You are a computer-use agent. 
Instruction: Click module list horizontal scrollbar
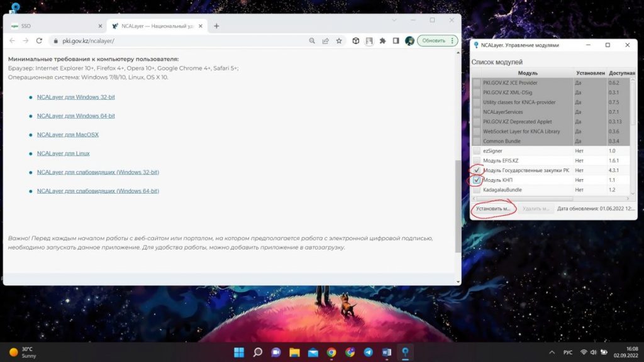(525, 199)
